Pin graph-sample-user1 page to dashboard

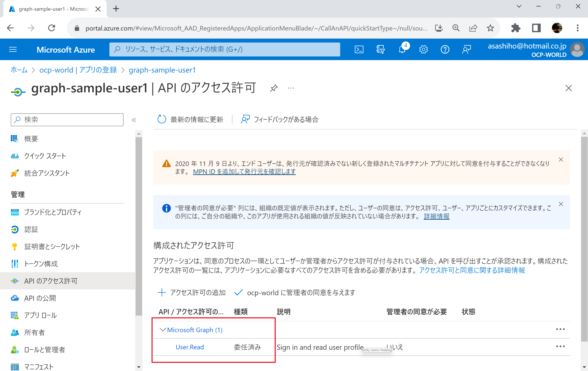[x=274, y=88]
